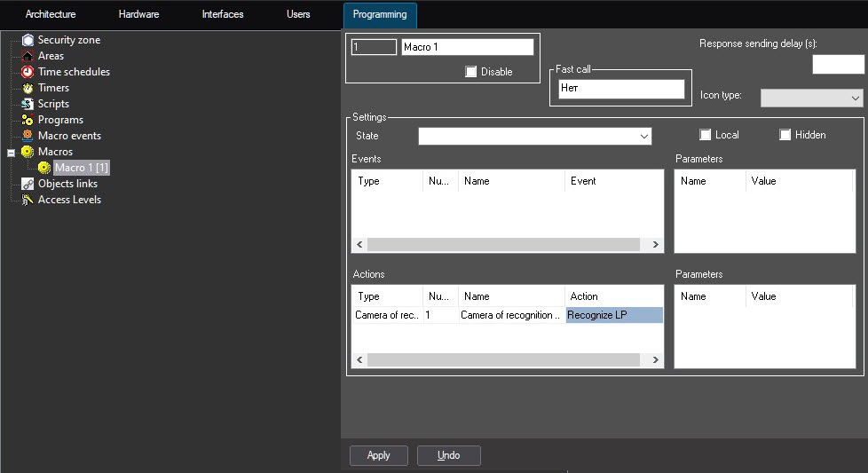Click the Security zone tree icon
Screen dimensions: 868x473
[28, 40]
